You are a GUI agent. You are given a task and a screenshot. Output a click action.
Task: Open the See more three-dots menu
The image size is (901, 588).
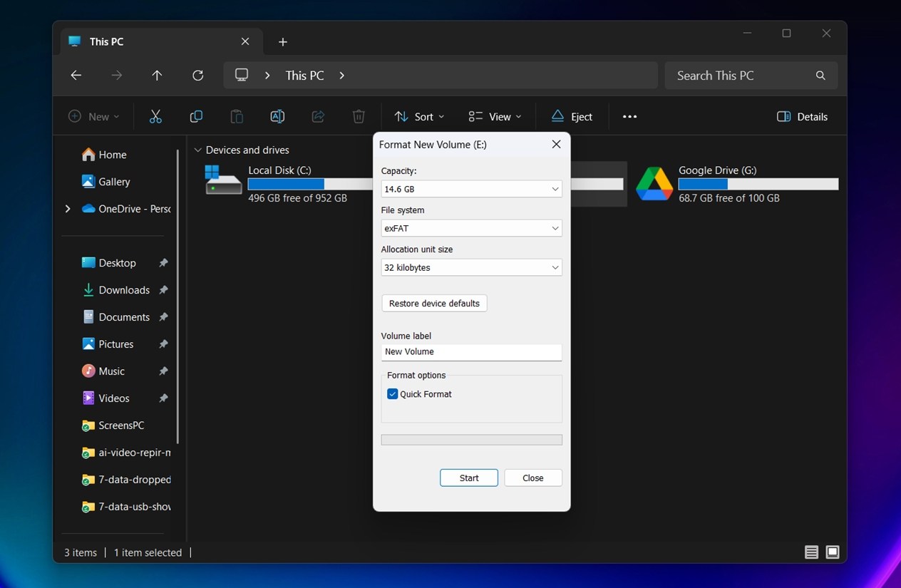[629, 117]
